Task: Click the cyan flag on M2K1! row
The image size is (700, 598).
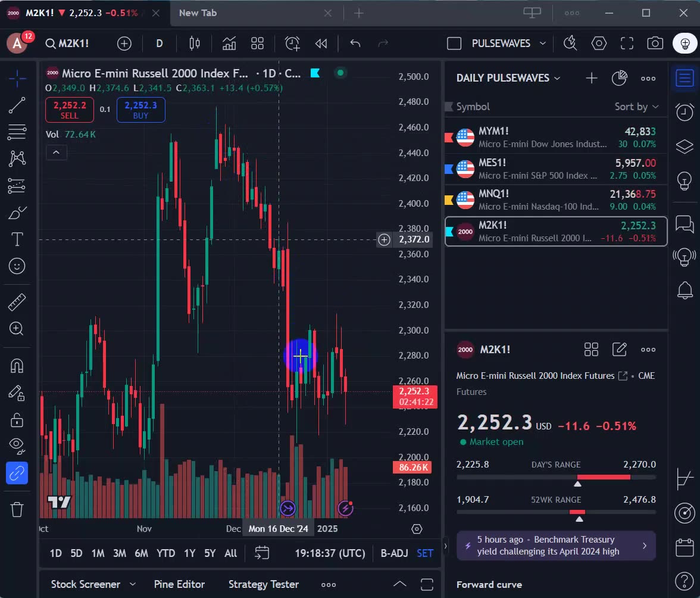Action: pyautogui.click(x=449, y=231)
